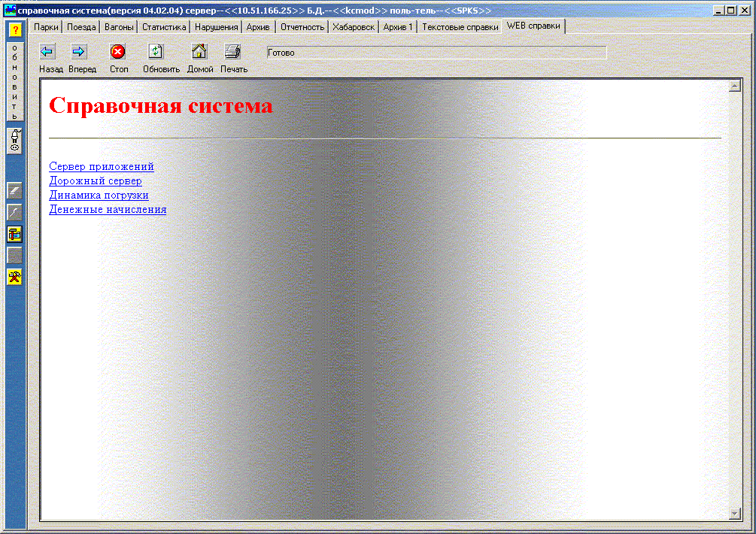
Task: Follow the Динамика погрузки link
Action: (99, 196)
